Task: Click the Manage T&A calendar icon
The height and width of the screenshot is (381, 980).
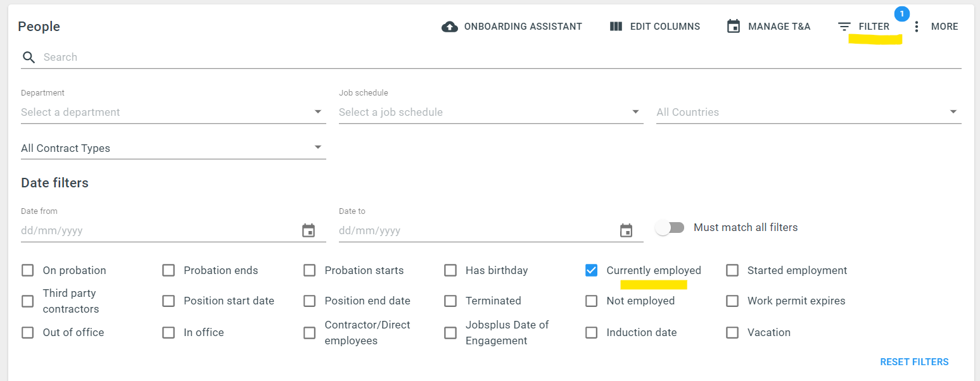Action: coord(734,27)
